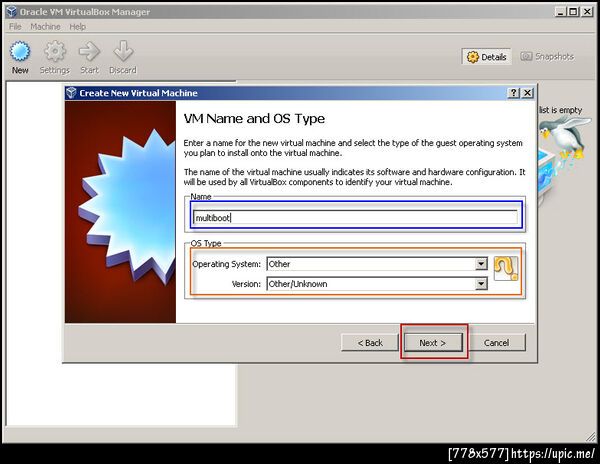The height and width of the screenshot is (464, 600).
Task: Click the Discard toolbar icon
Action: pyautogui.click(x=123, y=52)
